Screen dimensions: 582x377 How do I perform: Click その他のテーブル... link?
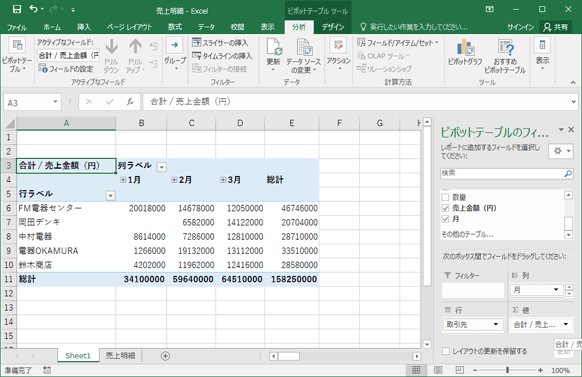click(467, 235)
